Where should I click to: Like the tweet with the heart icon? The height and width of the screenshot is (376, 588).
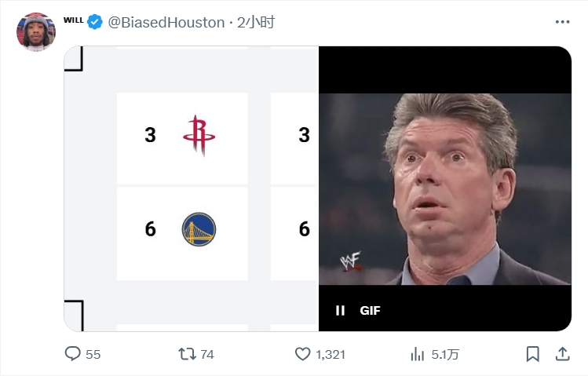303,354
